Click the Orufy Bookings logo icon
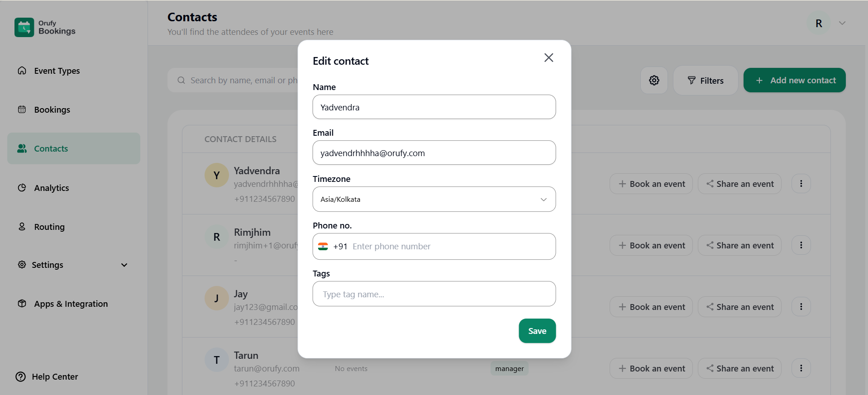868x395 pixels. click(x=24, y=27)
